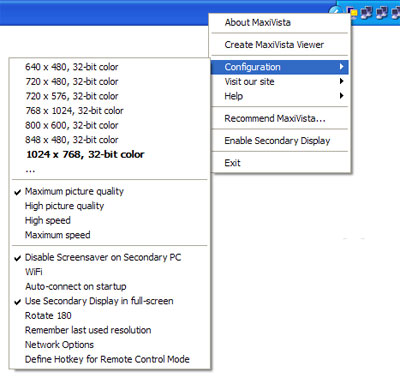
Task: Select 720 x 480, 32-bit color resolution
Action: [x=110, y=82]
